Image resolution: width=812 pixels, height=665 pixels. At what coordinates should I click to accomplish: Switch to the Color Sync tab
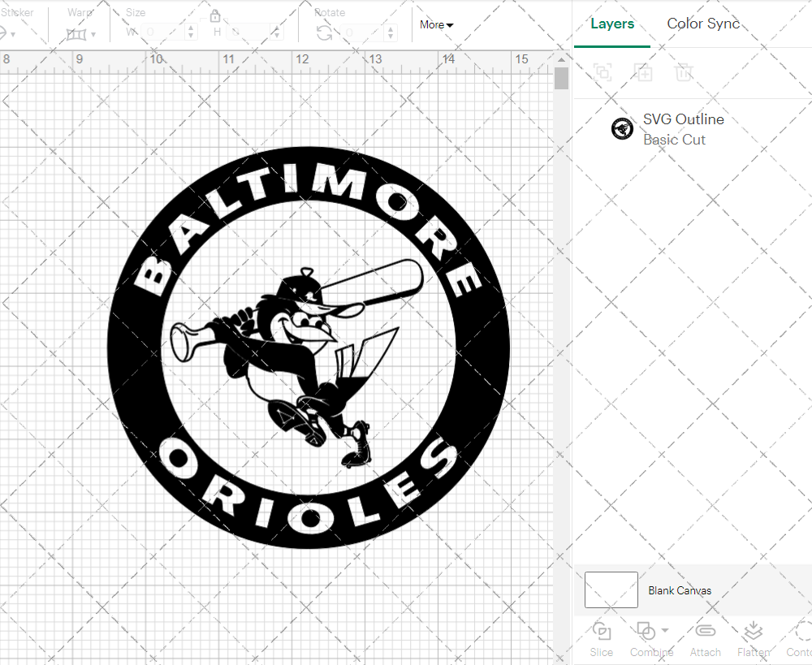tap(703, 24)
